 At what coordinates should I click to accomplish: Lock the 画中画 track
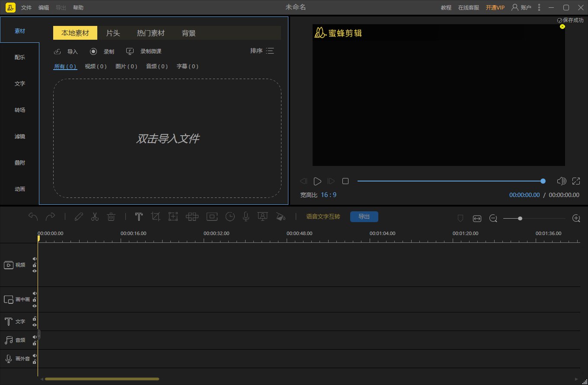click(x=34, y=300)
